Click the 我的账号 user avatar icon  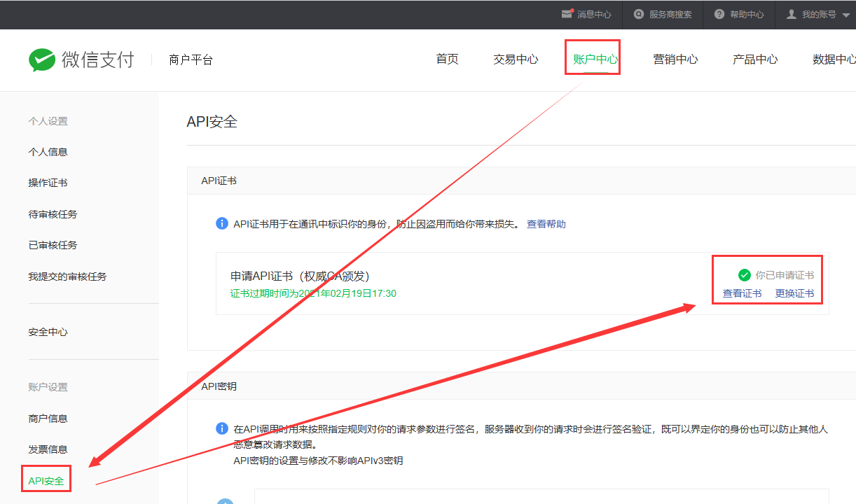792,14
